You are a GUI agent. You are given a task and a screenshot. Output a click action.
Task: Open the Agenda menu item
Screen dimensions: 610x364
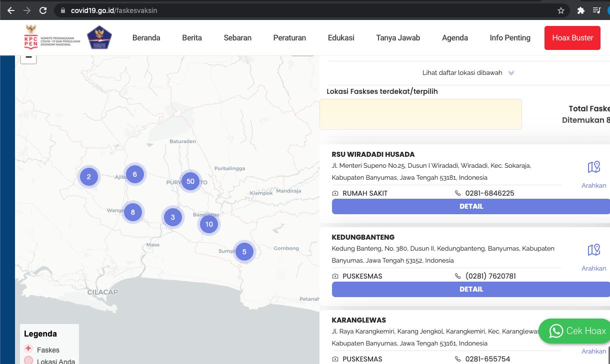coord(455,37)
